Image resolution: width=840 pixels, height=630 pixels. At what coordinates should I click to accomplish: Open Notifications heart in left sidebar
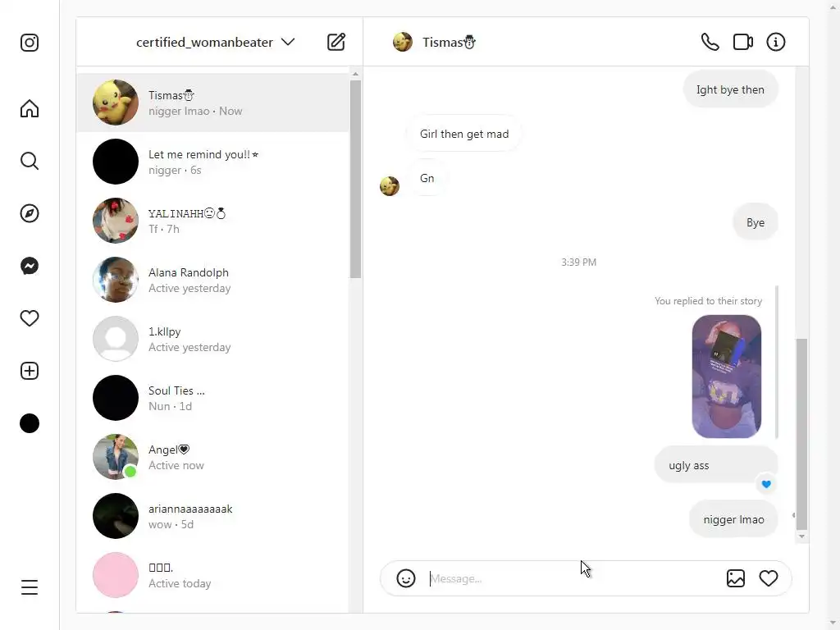point(30,318)
